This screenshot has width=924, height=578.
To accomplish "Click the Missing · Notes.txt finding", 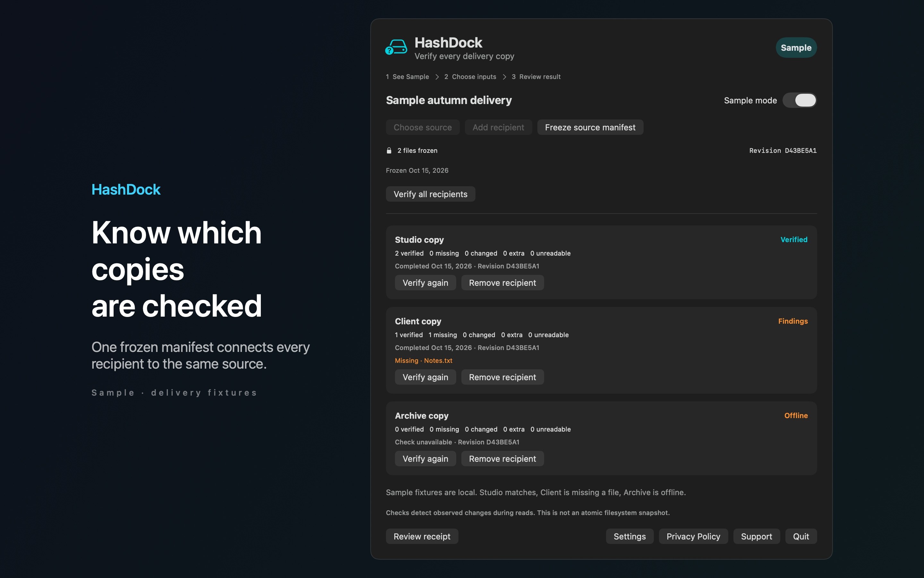I will pyautogui.click(x=424, y=361).
